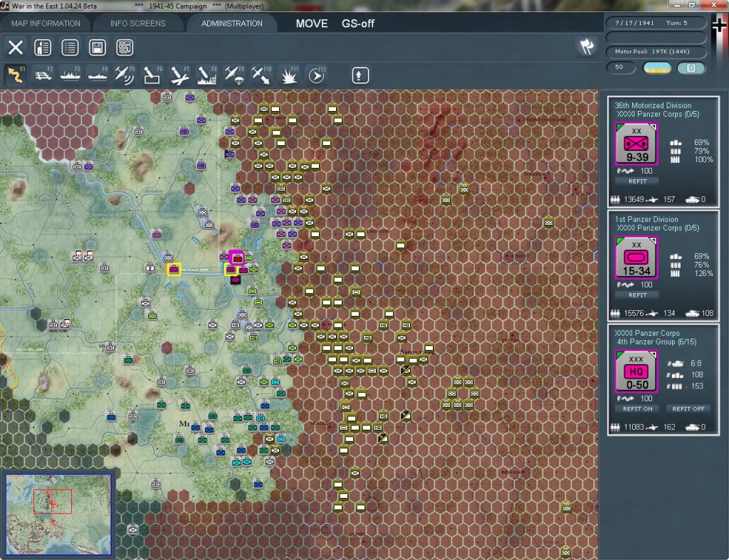This screenshot has height=560, width=729.
Task: Toggle REFIT for 1st Panzer Division
Action: click(637, 295)
